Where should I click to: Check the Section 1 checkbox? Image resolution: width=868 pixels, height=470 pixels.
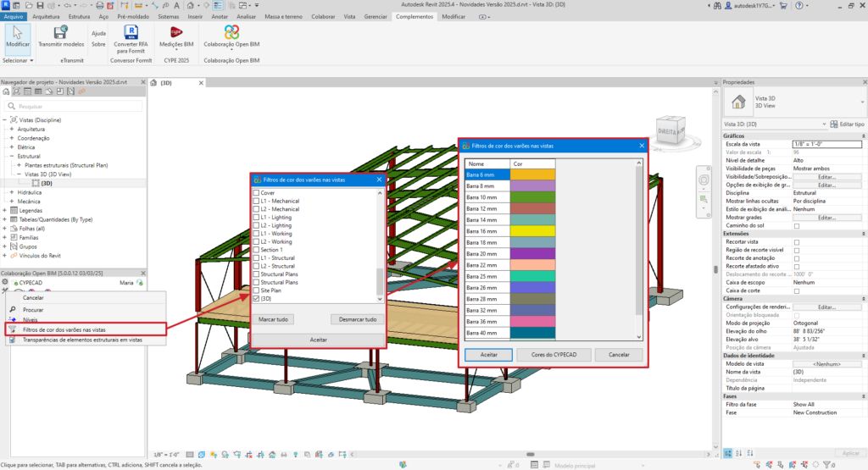(256, 250)
